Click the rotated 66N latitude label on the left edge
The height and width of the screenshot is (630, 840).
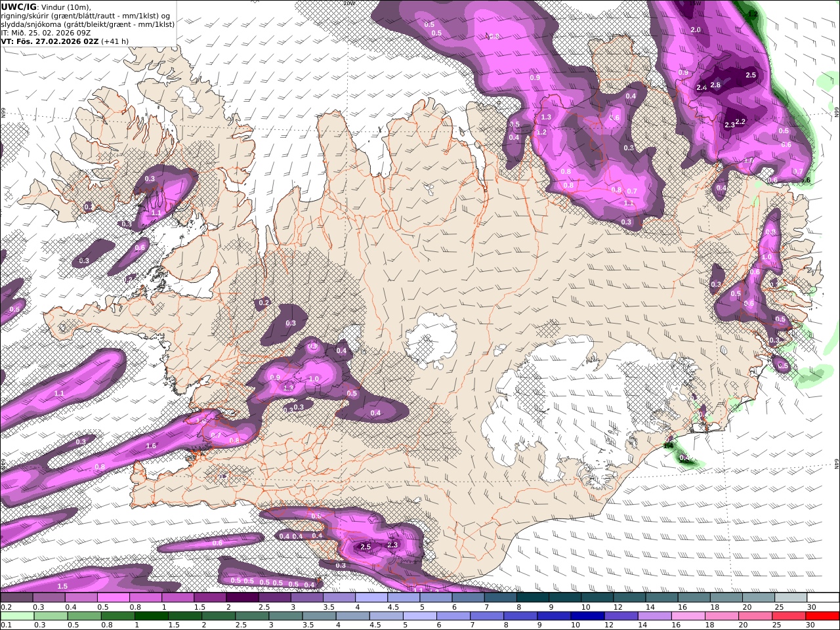(3, 113)
